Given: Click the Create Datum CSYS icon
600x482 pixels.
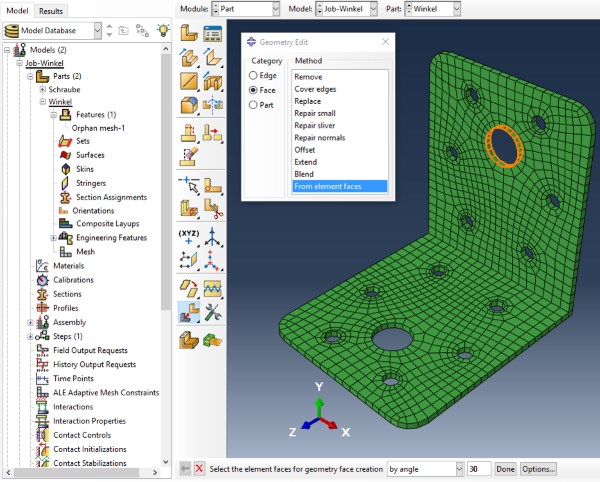Looking at the screenshot, I should tap(213, 260).
